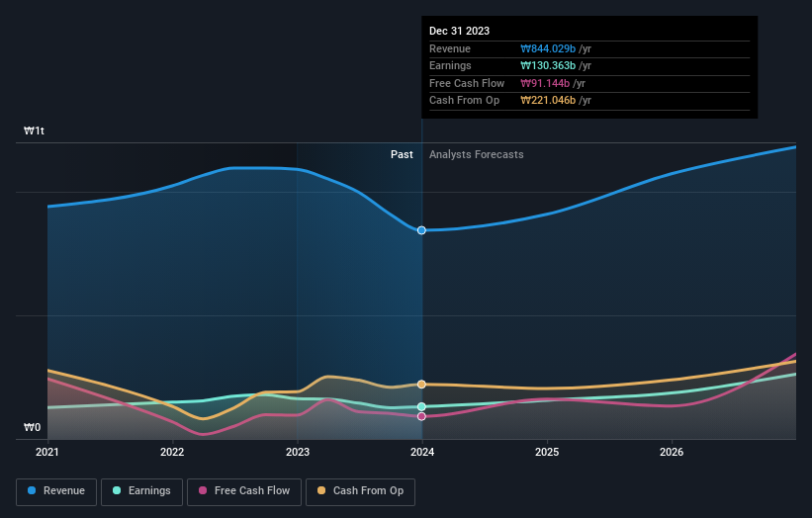812x518 pixels.
Task: Select the Cash From Op marker at 2024
Action: (x=421, y=384)
